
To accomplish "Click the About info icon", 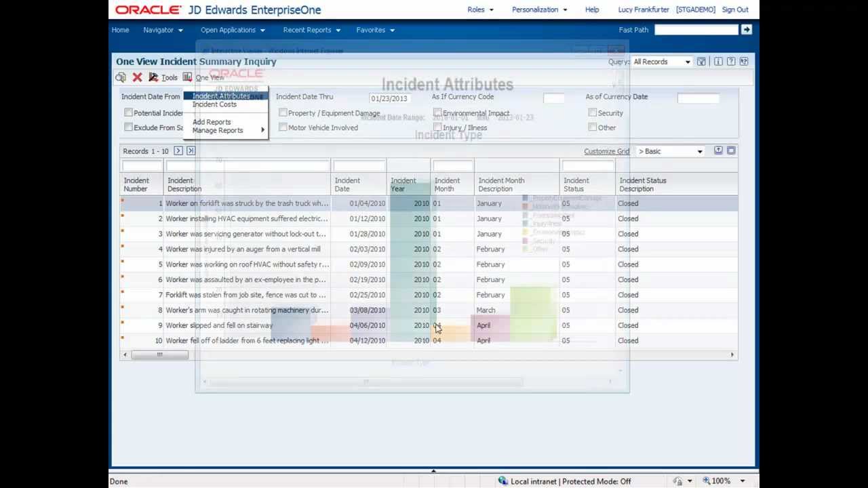I will [718, 62].
